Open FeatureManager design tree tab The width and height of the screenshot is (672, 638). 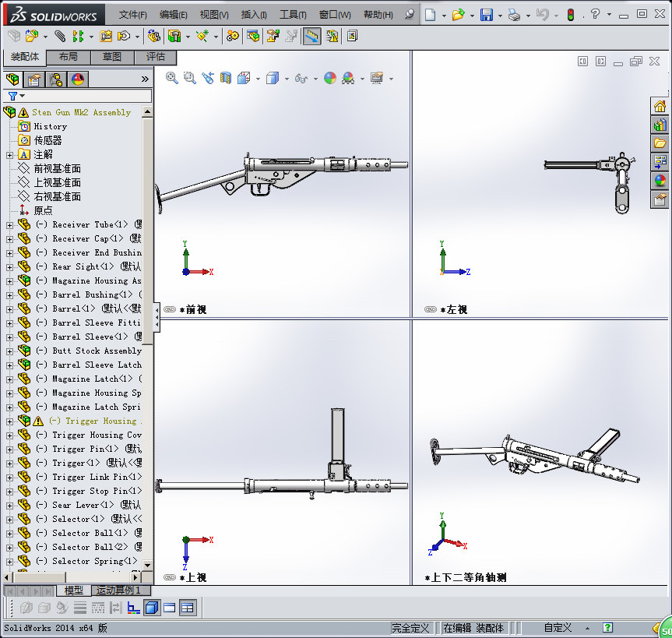(x=12, y=79)
